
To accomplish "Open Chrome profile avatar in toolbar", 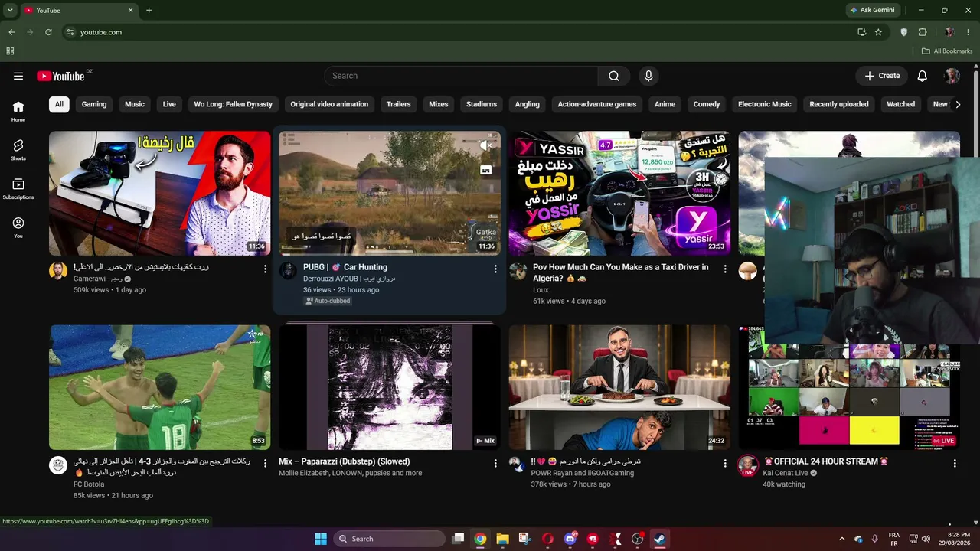I will [949, 32].
